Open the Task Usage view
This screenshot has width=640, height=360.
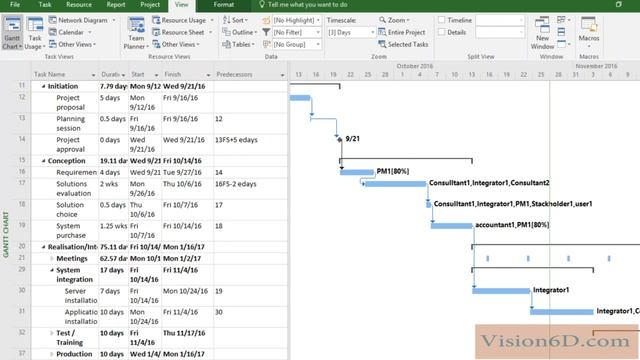(35, 33)
